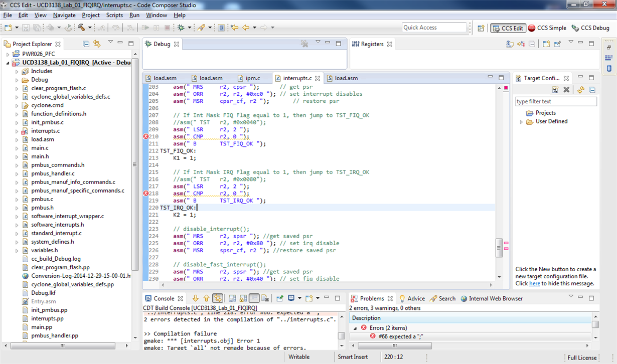Screen dimensions: 617x364
Task: Click the Open Perspective icon
Action: click(481, 28)
